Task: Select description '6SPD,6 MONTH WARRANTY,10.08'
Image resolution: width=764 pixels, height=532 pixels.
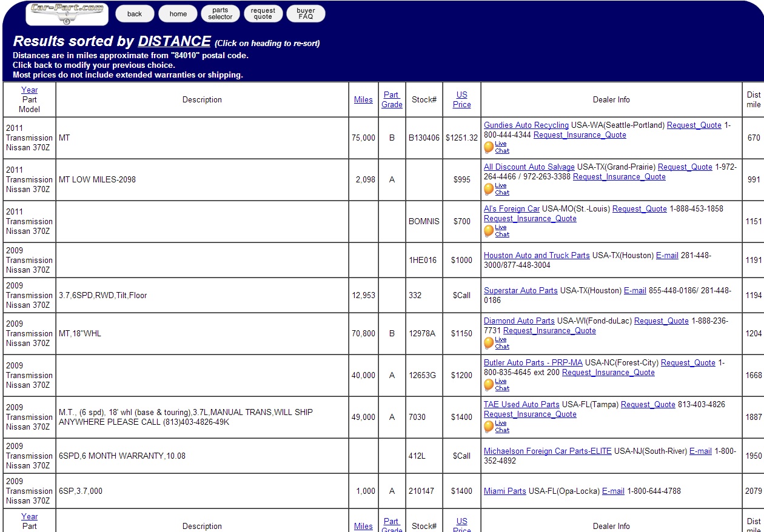Action: point(122,456)
